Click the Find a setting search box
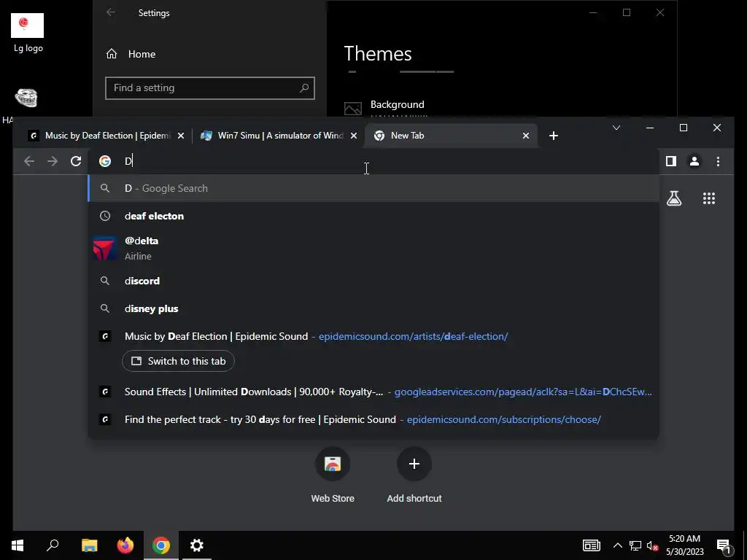Image resolution: width=747 pixels, height=560 pixels. tap(209, 88)
